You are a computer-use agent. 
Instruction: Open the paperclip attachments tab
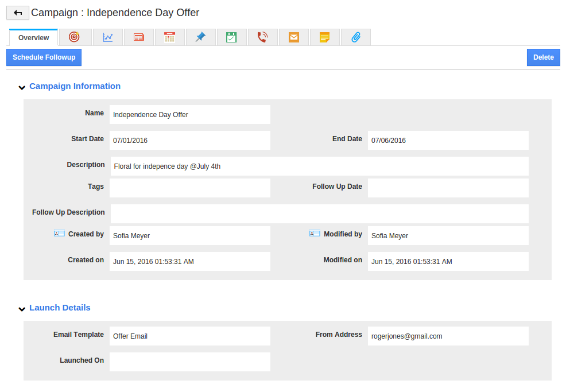(356, 37)
